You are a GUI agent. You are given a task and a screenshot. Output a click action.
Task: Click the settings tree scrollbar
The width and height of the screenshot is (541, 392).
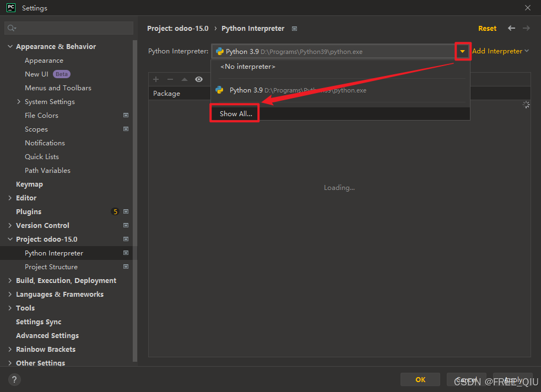134,201
